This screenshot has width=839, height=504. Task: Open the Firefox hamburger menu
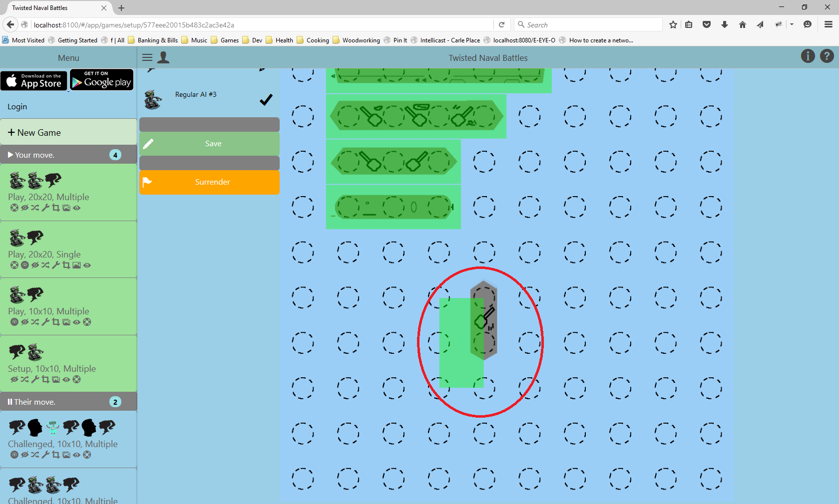829,24
